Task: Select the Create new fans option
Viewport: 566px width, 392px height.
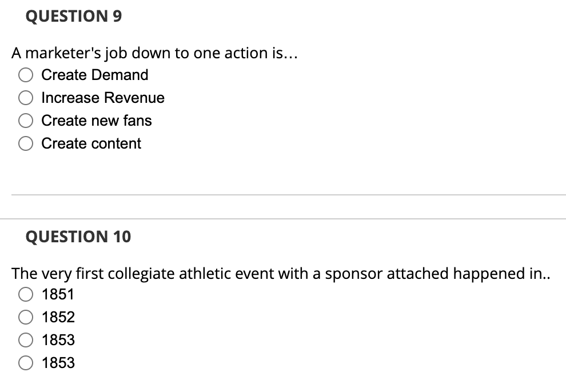Action: 25,121
